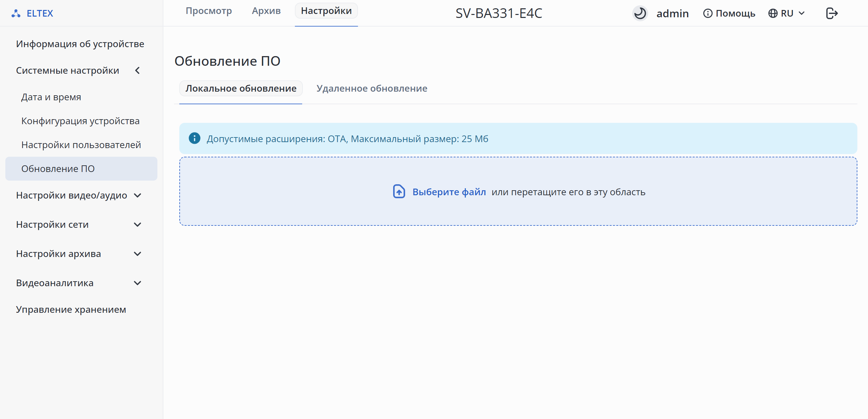Click the file upload icon
868x419 pixels.
click(399, 192)
